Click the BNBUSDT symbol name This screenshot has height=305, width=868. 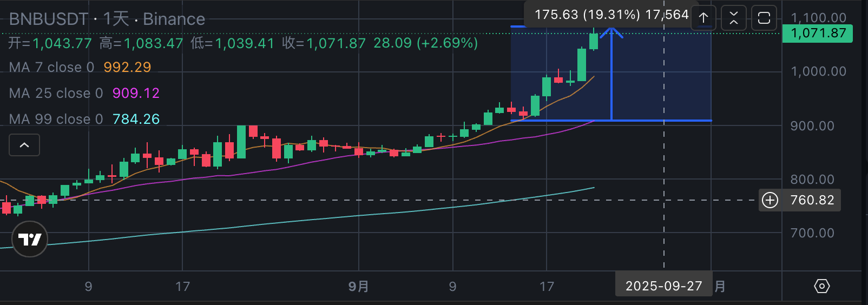click(49, 19)
